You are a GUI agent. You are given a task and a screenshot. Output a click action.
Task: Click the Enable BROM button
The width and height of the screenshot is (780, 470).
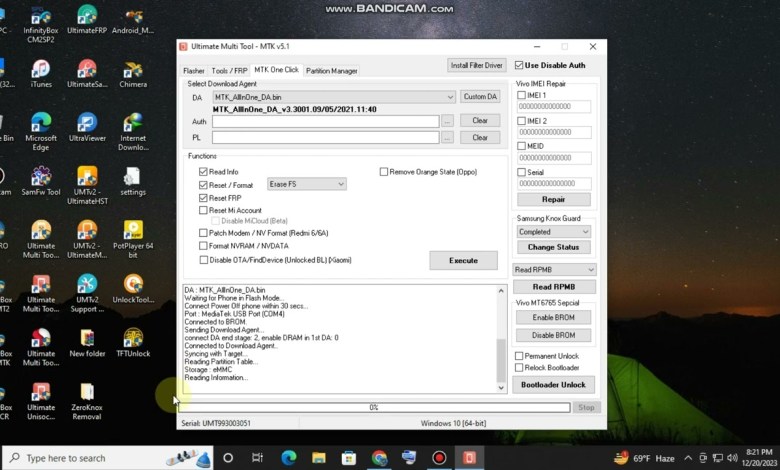pyautogui.click(x=553, y=317)
